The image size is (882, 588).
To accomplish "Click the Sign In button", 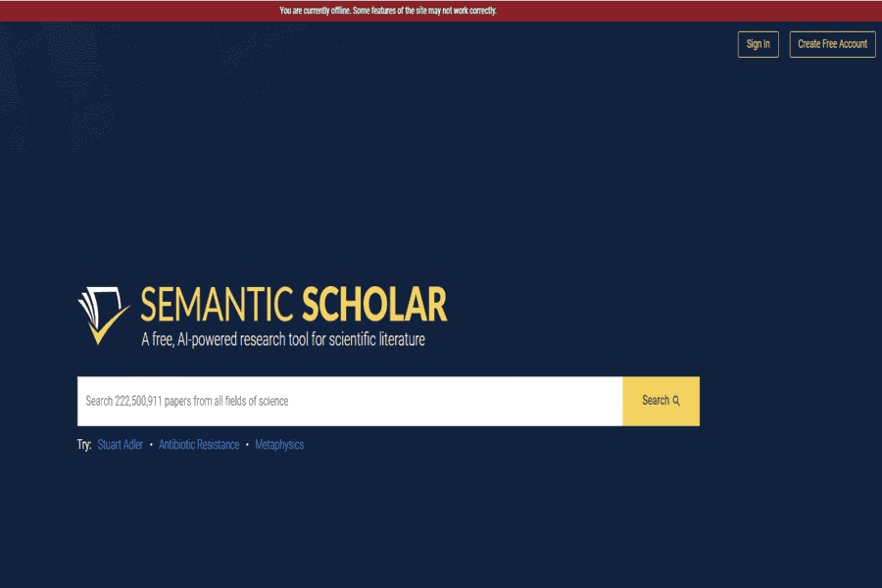I will (758, 44).
